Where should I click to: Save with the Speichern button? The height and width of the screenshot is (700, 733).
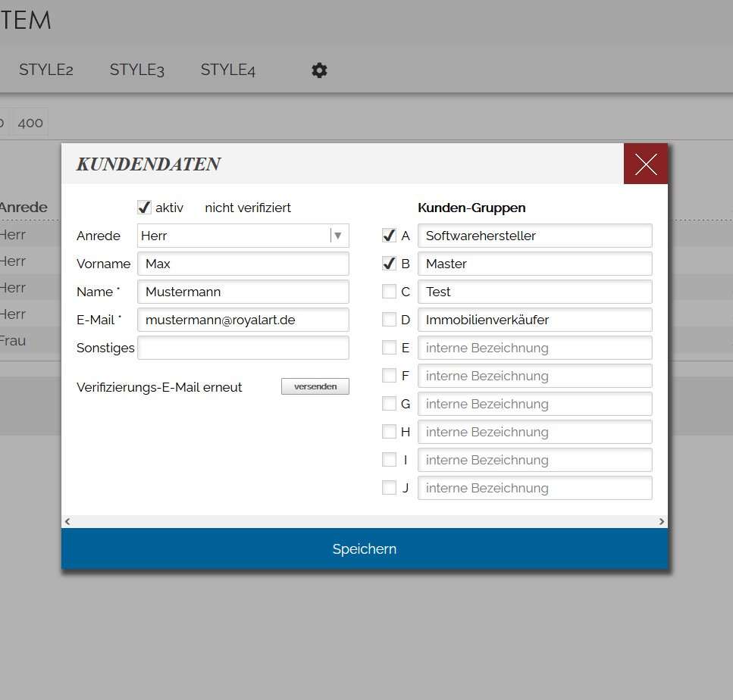point(364,548)
